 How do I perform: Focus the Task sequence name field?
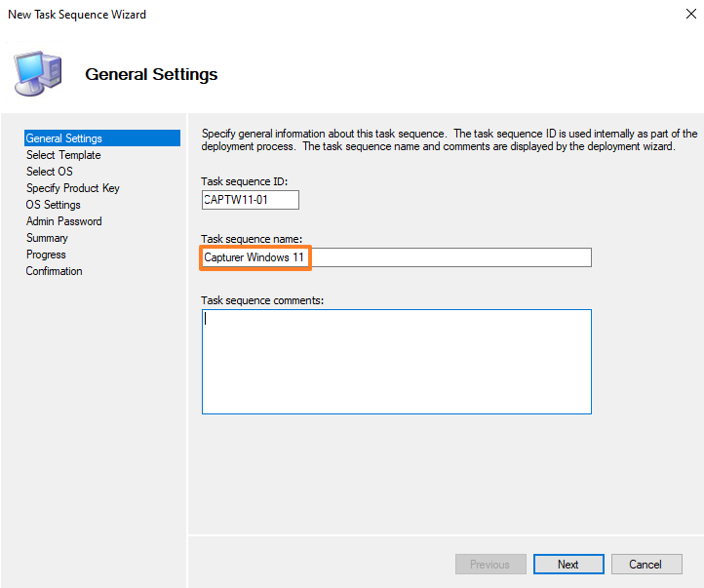click(x=396, y=257)
